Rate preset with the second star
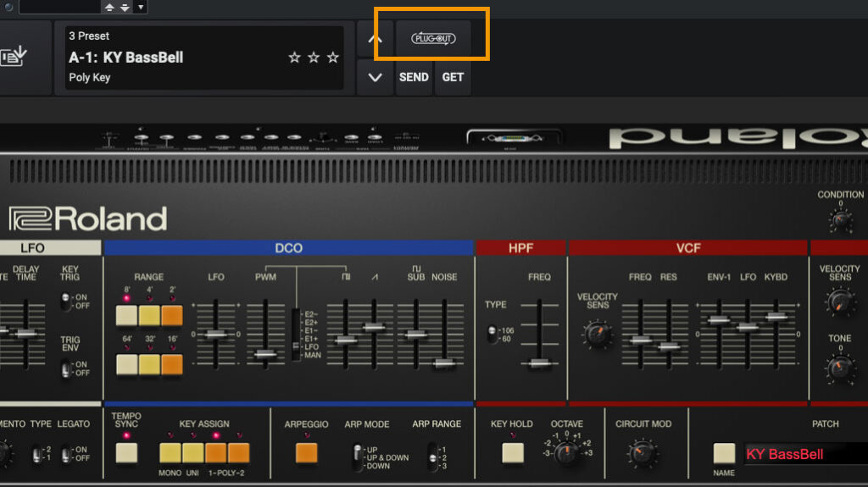Image resolution: width=868 pixels, height=487 pixels. tap(314, 57)
